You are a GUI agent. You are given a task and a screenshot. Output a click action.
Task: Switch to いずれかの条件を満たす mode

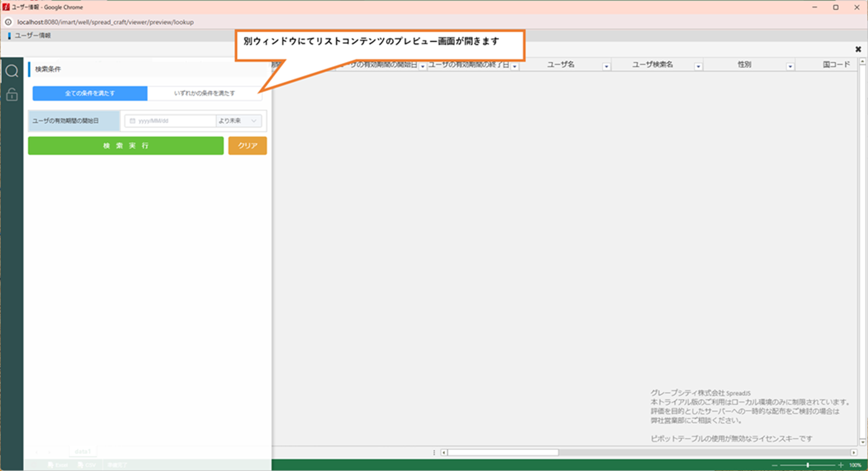[x=205, y=93]
